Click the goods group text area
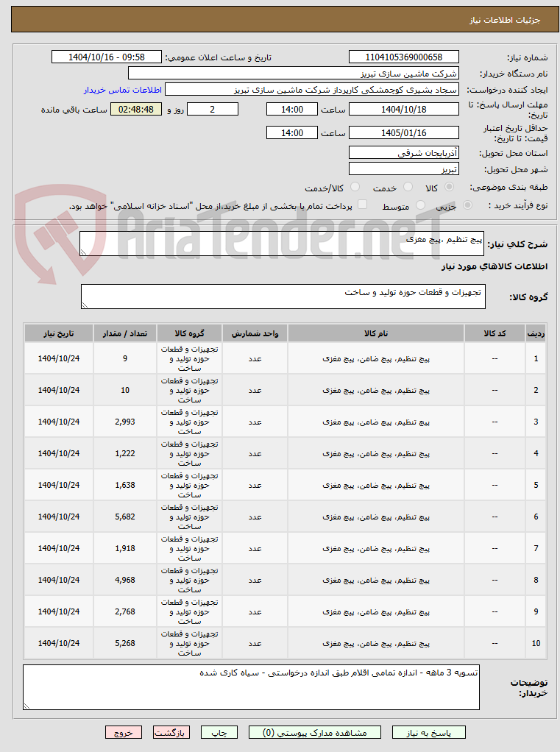 point(283,297)
